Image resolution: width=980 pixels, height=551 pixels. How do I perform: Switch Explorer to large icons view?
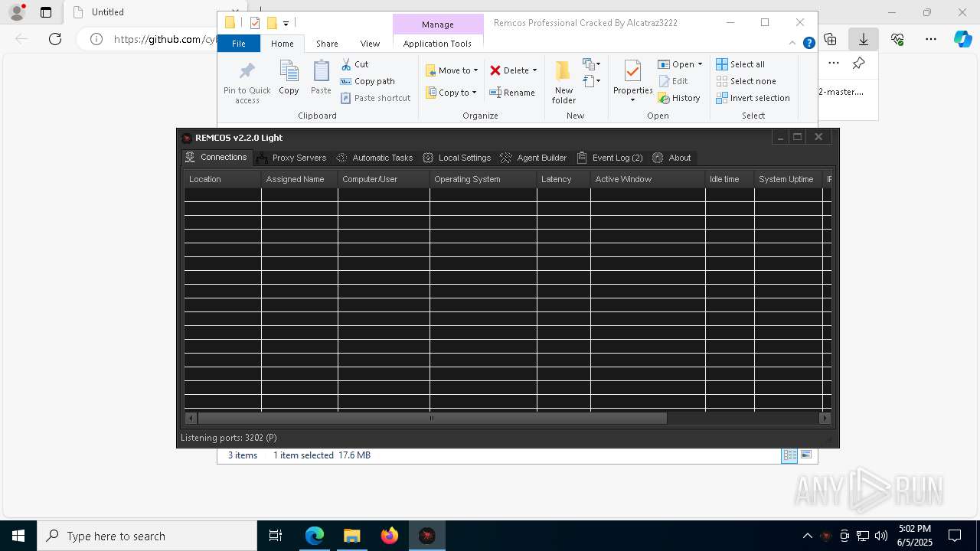click(x=806, y=455)
